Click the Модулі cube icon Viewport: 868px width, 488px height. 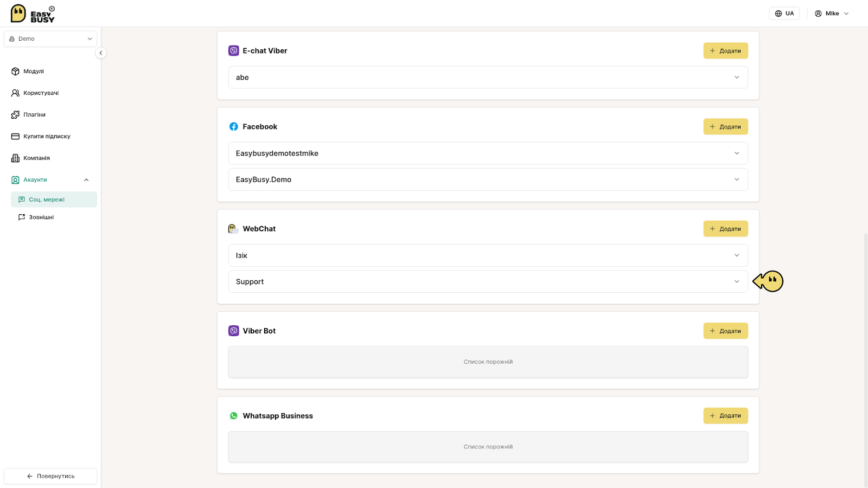pos(15,72)
